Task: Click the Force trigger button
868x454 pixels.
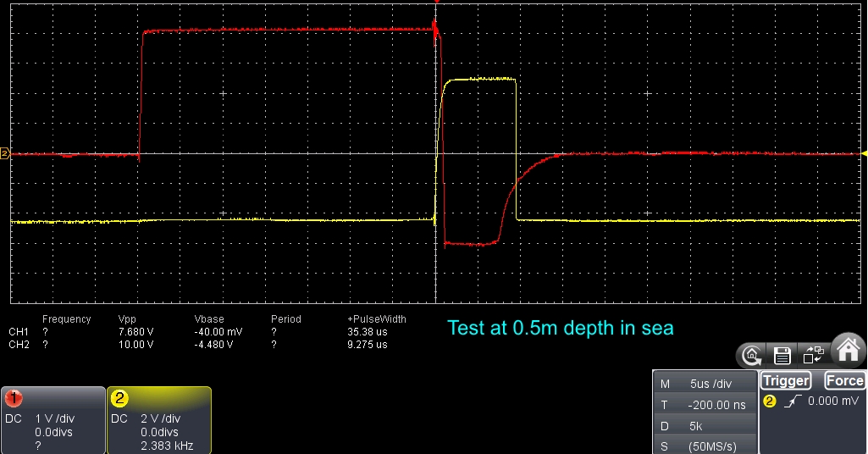Action: (x=844, y=381)
